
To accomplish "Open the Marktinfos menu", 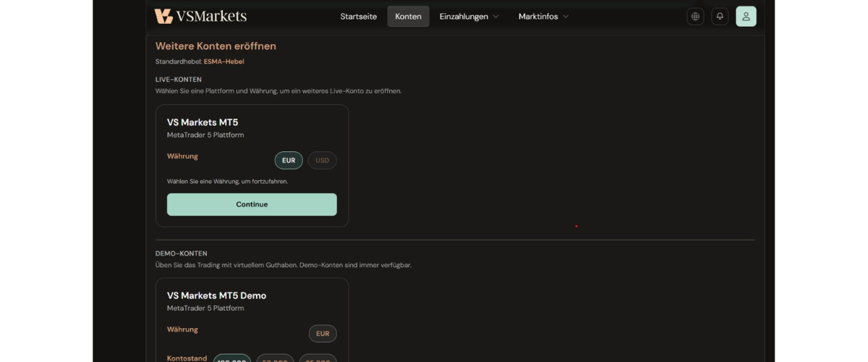I will (543, 17).
